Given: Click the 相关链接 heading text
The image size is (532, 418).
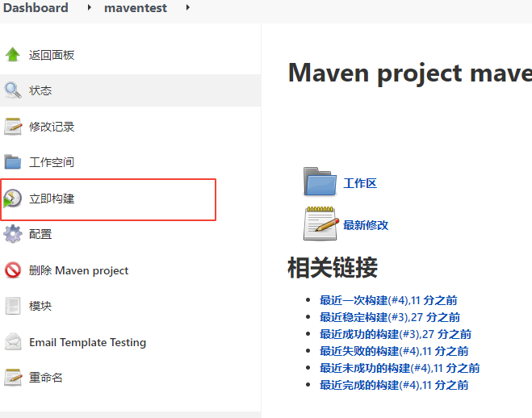Looking at the screenshot, I should pyautogui.click(x=333, y=267).
